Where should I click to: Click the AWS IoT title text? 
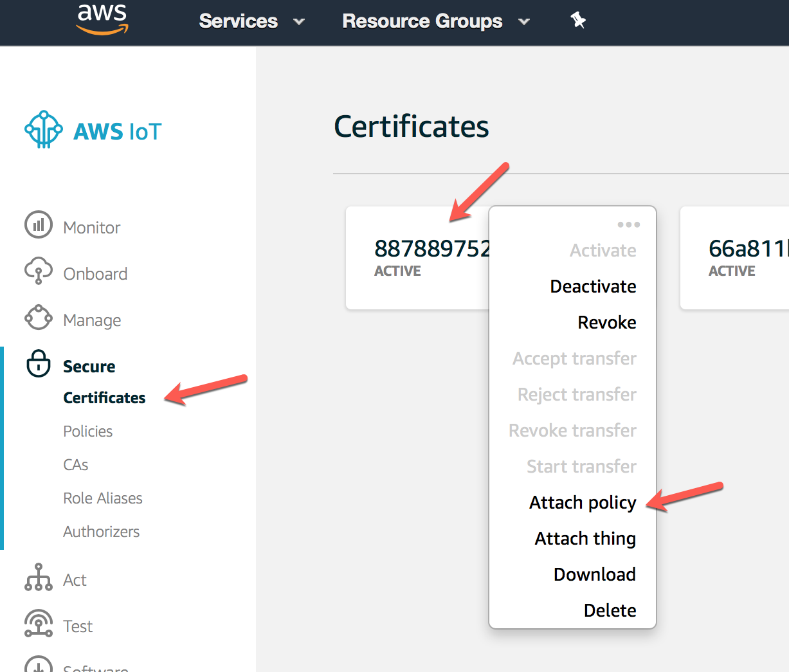[x=118, y=131]
